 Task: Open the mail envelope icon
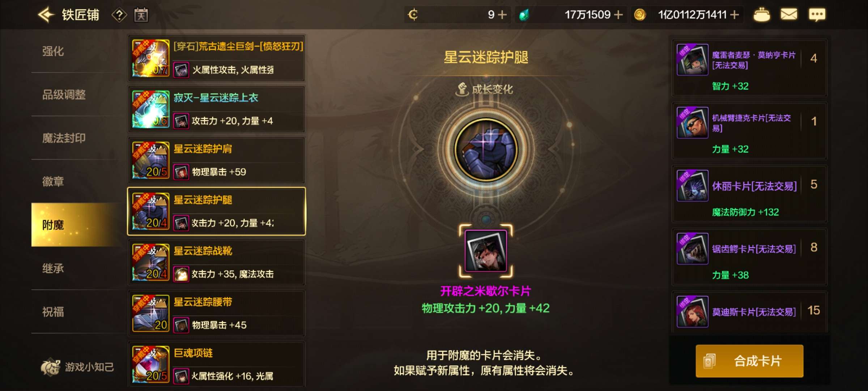pos(789,14)
